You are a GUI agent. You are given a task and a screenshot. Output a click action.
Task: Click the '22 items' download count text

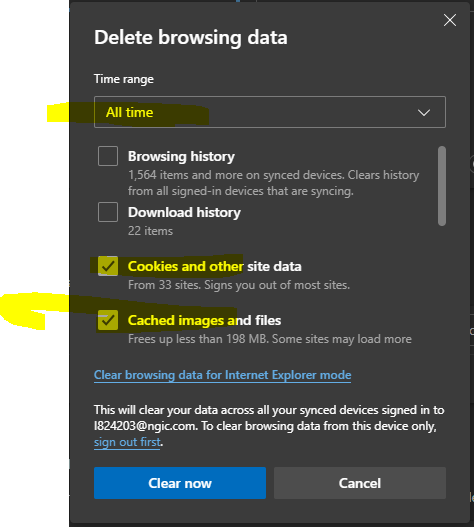point(150,231)
